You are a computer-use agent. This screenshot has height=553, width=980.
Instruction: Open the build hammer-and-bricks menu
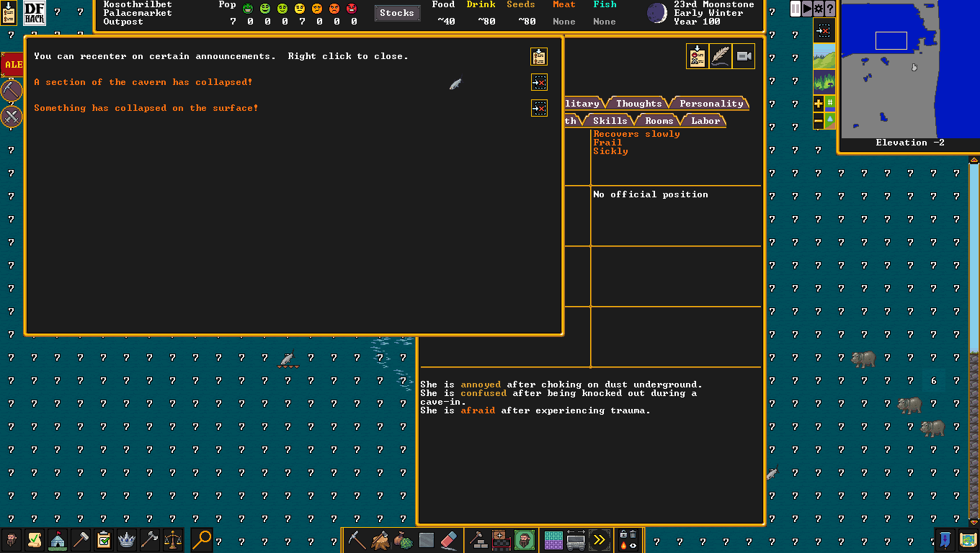click(478, 539)
